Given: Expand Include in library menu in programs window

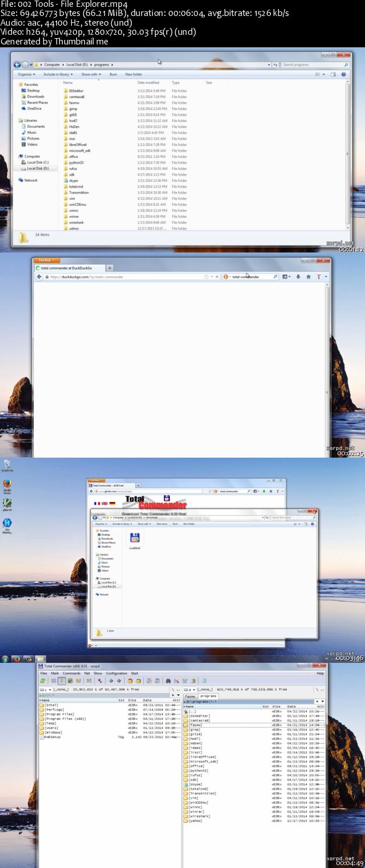Looking at the screenshot, I should pos(56,74).
